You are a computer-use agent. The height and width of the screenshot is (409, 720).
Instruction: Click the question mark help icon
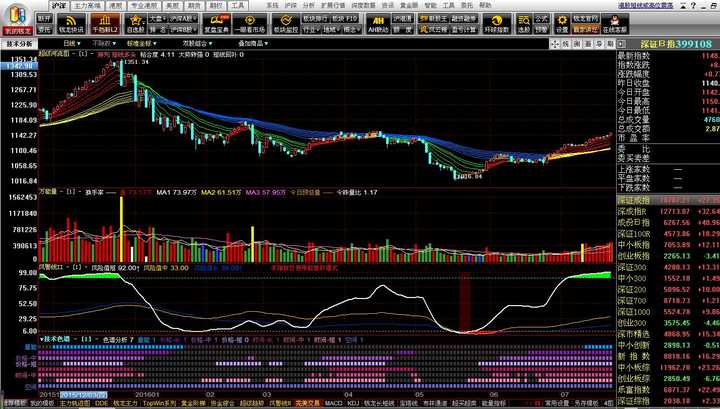coord(693,6)
